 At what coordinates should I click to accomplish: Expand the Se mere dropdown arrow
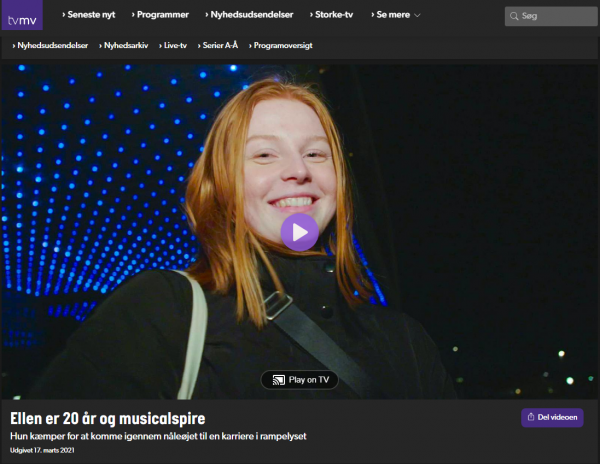[x=417, y=15]
